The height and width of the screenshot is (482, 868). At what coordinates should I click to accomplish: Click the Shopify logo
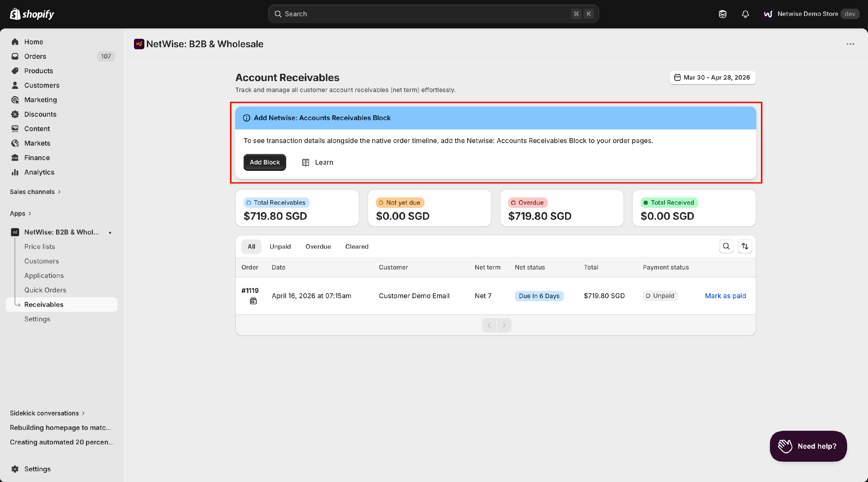point(32,14)
